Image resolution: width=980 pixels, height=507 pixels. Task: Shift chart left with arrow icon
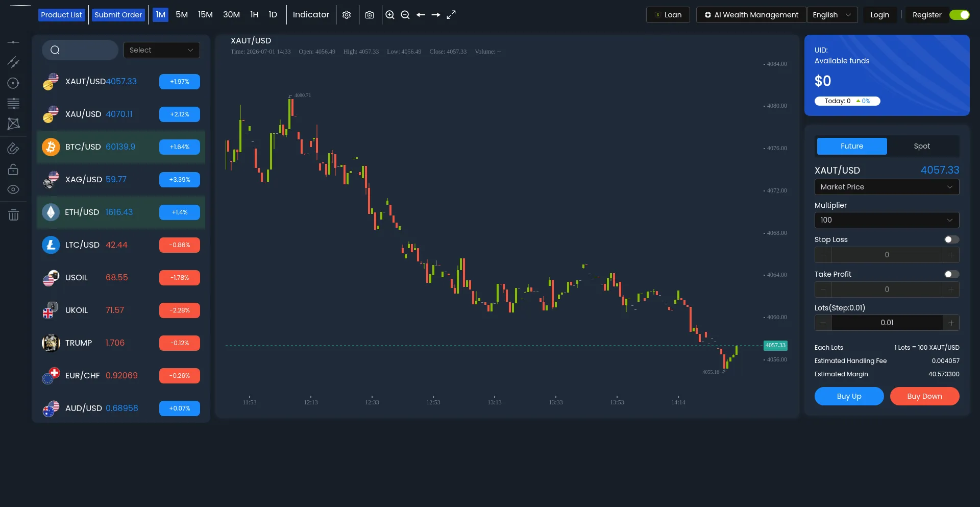coord(421,15)
